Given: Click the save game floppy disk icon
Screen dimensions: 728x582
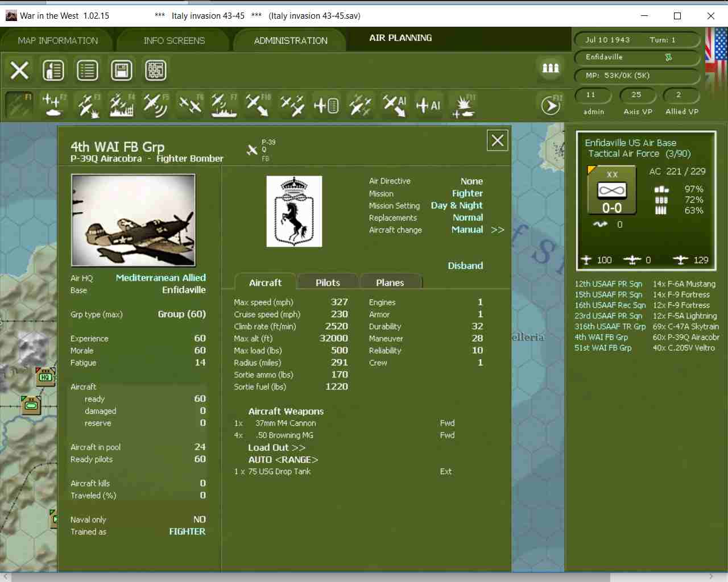Looking at the screenshot, I should 121,70.
